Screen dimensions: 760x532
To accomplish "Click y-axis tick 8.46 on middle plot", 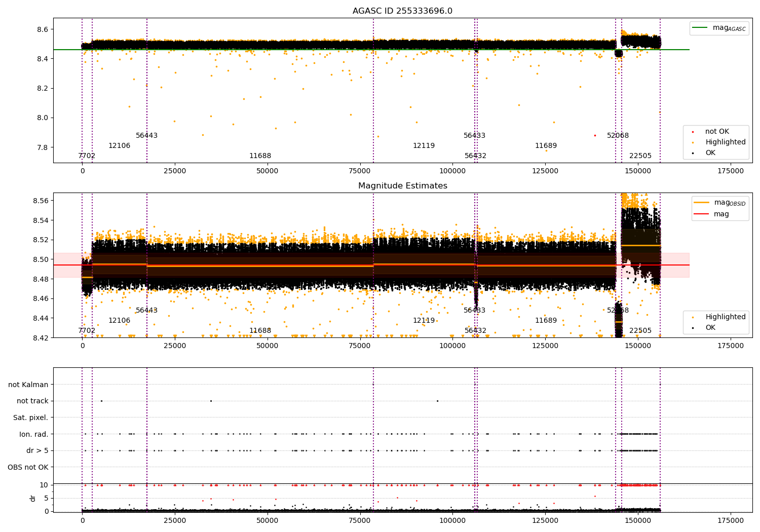I will 41,298.
